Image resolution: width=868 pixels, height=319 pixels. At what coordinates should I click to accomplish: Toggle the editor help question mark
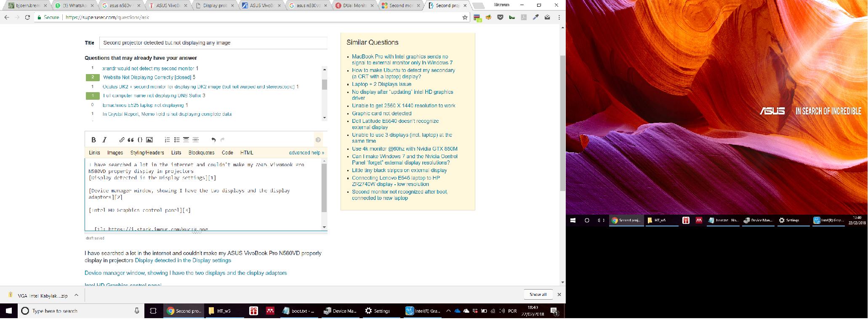pyautogui.click(x=318, y=140)
